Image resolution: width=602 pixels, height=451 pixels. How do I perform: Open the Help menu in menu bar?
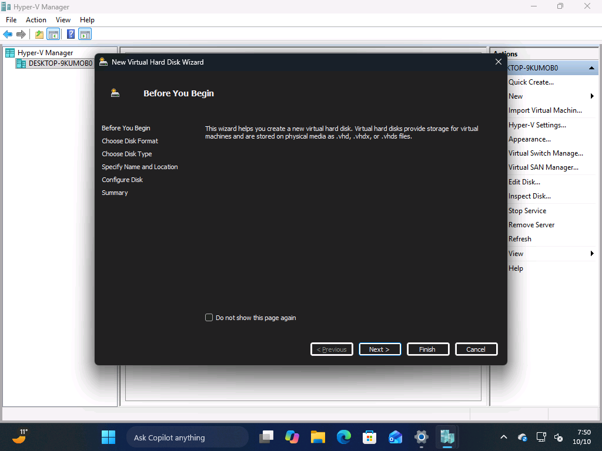87,20
